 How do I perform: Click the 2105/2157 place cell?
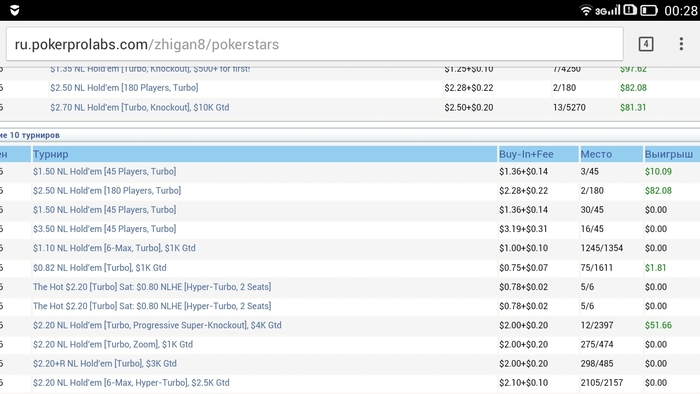601,383
